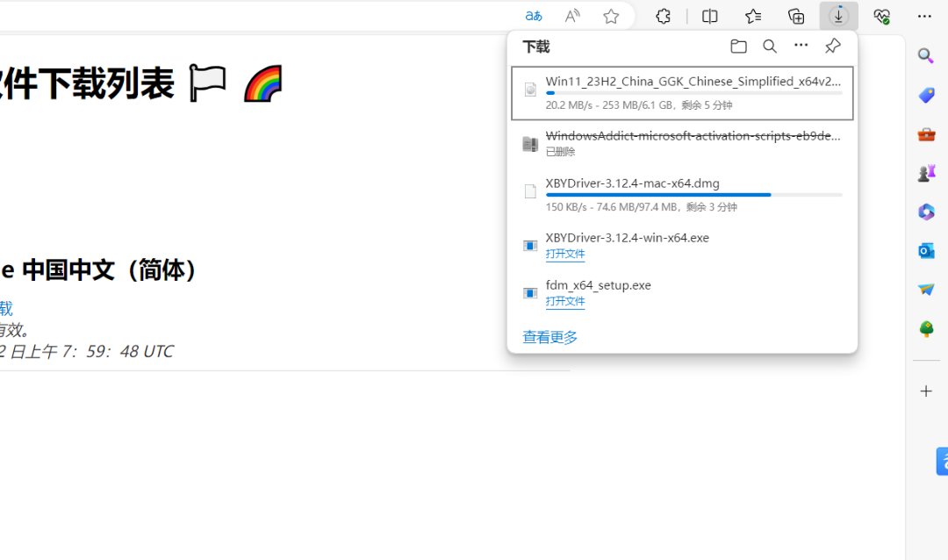The height and width of the screenshot is (560, 948).
Task: Open Extensions puzzle icon
Action: (x=664, y=16)
